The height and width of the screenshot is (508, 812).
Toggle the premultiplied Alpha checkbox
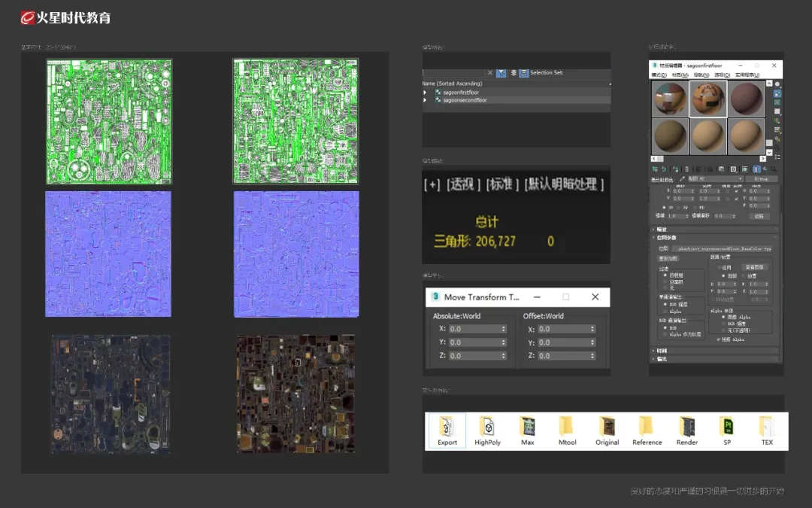(718, 339)
